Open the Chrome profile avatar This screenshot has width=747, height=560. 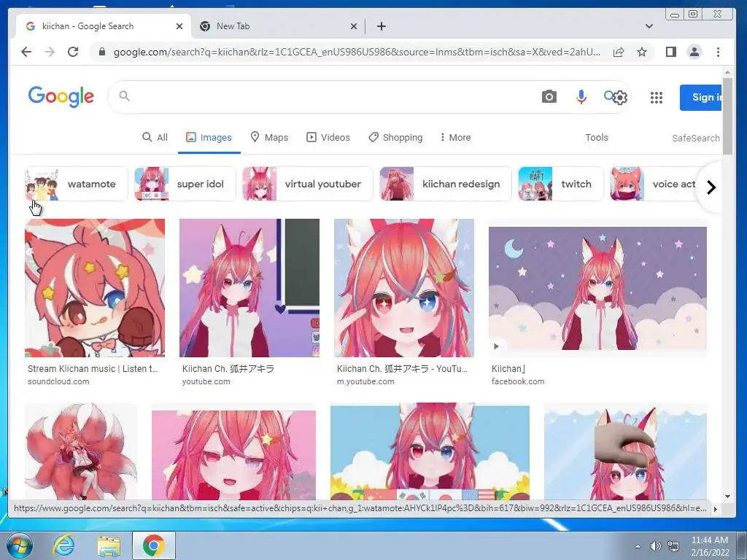click(694, 52)
